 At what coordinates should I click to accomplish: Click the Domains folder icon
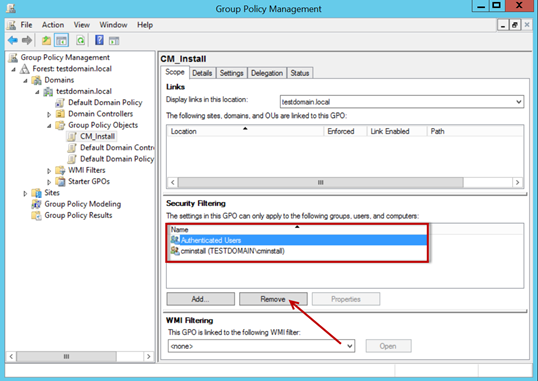36,80
